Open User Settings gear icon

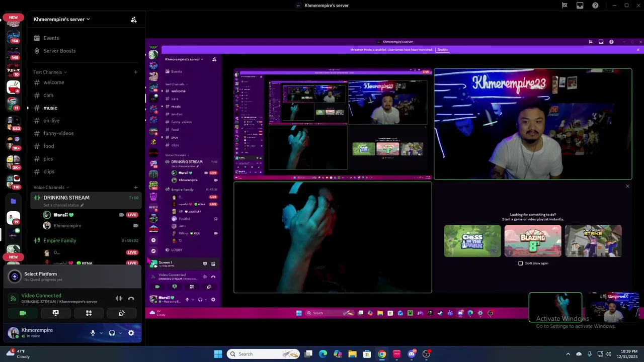click(x=131, y=333)
